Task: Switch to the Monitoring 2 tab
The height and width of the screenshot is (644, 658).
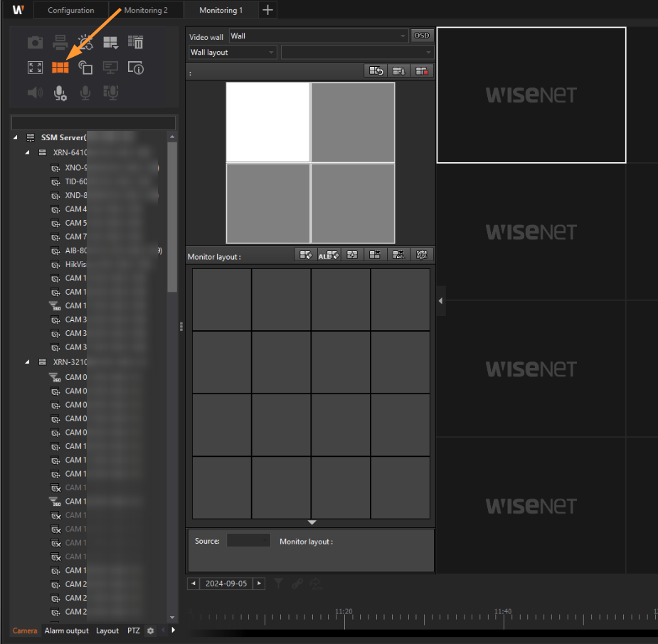Action: (146, 10)
